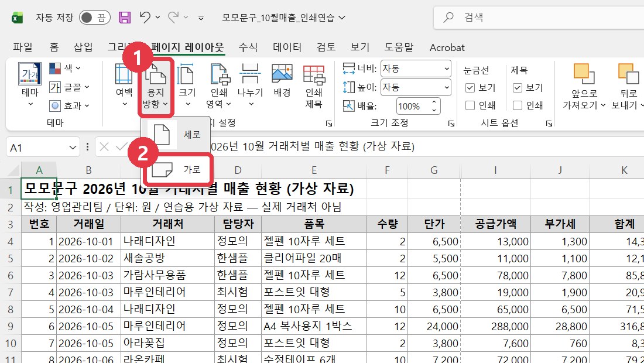Click the 뒤로 보내기 icon
The height and width of the screenshot is (363, 644).
pyautogui.click(x=628, y=74)
